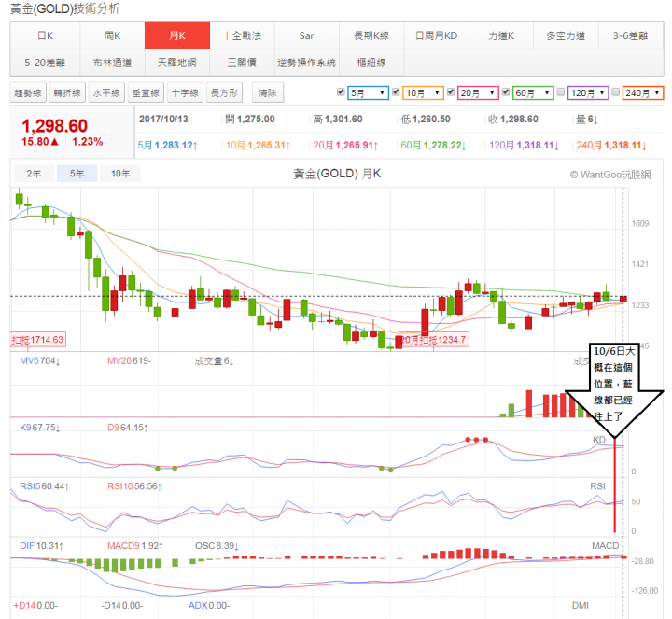Click the ADX 0.00 indicator label
The height and width of the screenshot is (619, 672).
(209, 605)
